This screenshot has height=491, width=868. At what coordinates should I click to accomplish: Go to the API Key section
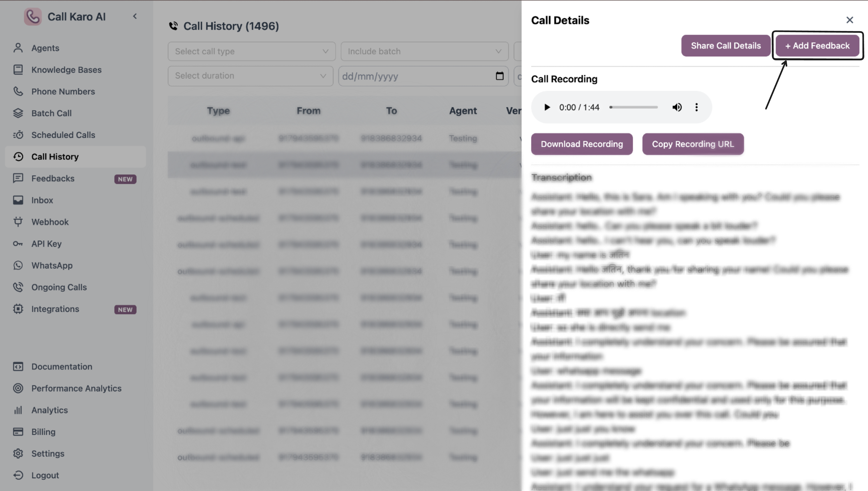tap(47, 243)
